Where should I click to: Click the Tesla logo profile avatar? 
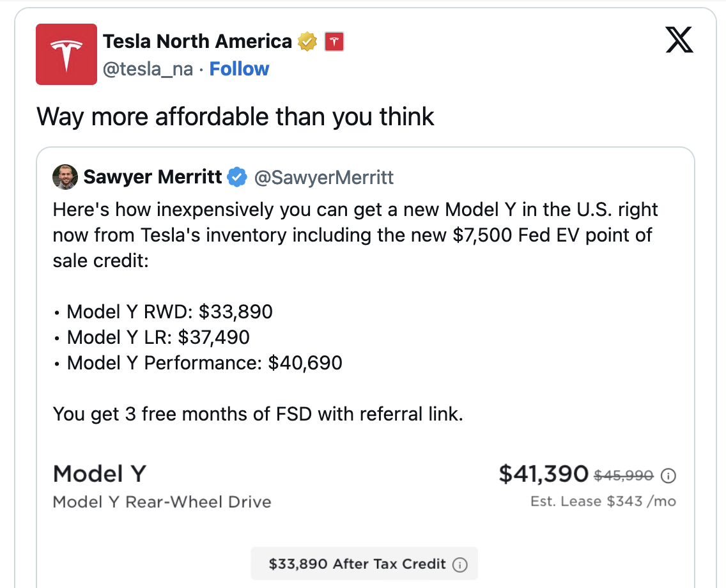66,54
